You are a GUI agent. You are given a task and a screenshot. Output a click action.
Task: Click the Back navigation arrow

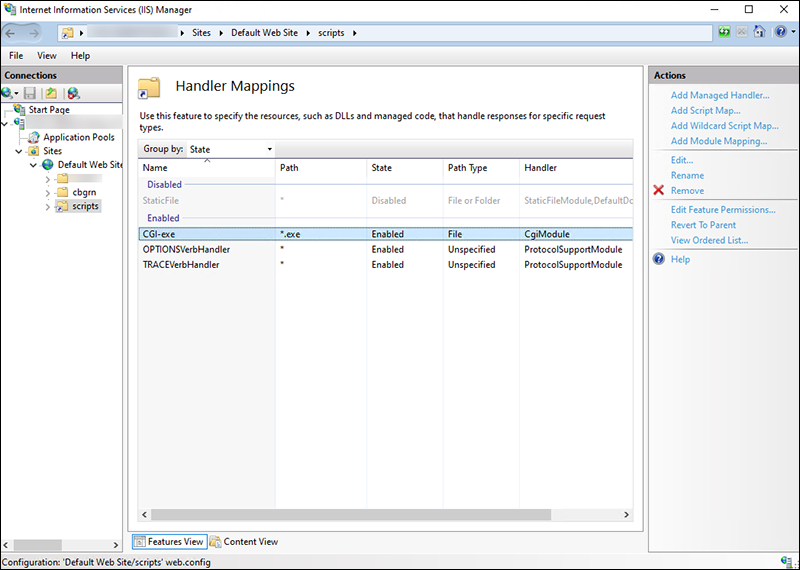click(x=10, y=33)
